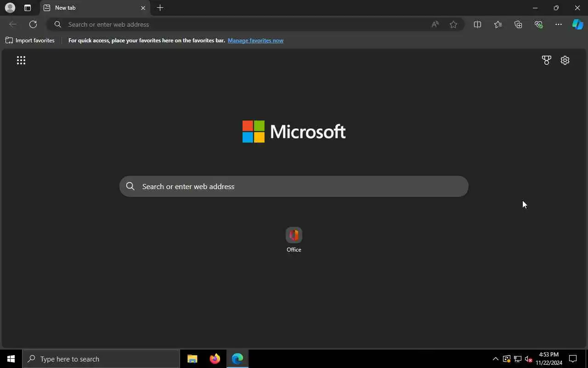The height and width of the screenshot is (368, 588).
Task: Open the notification center icon
Action: click(x=573, y=359)
